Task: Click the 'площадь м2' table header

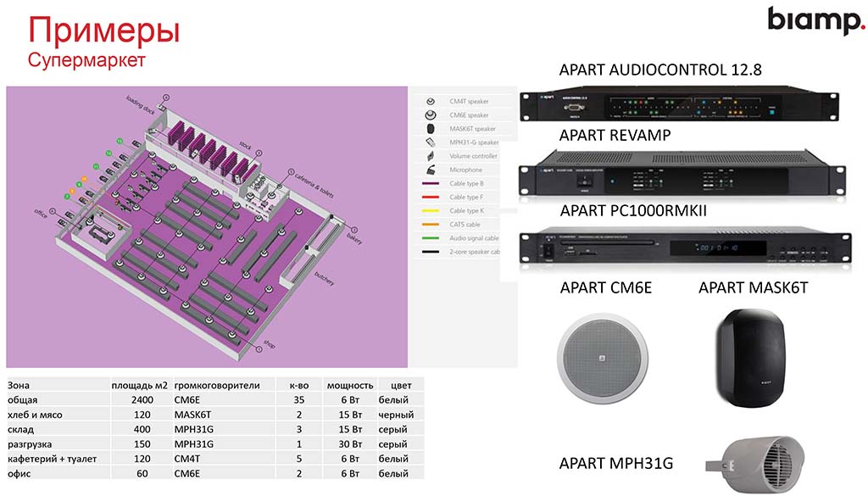Action: pyautogui.click(x=139, y=385)
